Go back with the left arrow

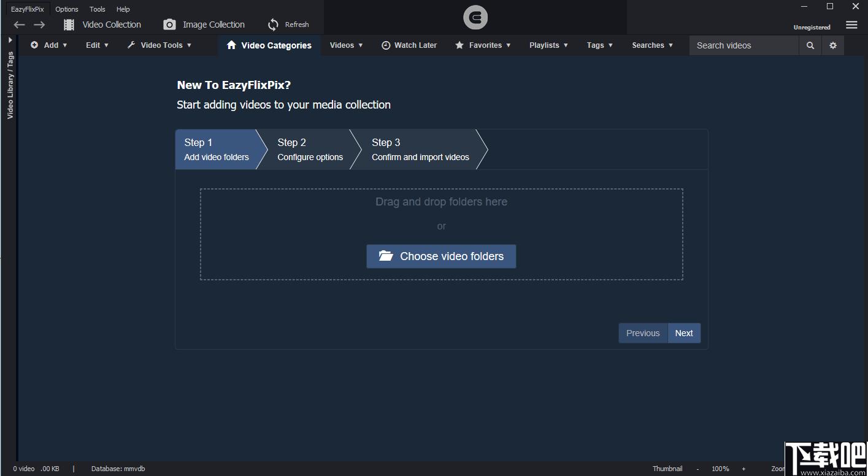[x=19, y=25]
